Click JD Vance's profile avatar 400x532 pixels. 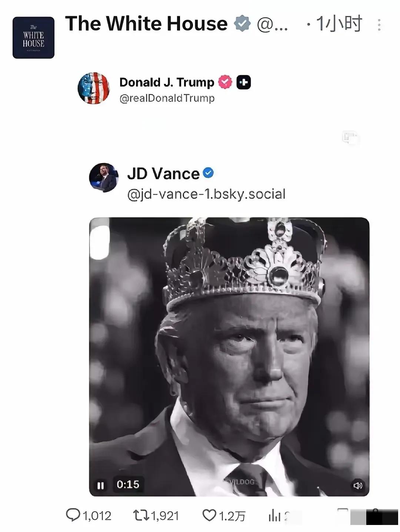pos(104,178)
